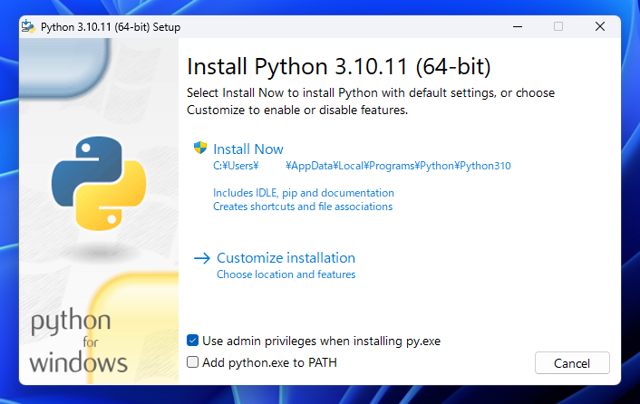Click the shield icon beside Install Now
This screenshot has height=404, width=640.
pyautogui.click(x=200, y=148)
